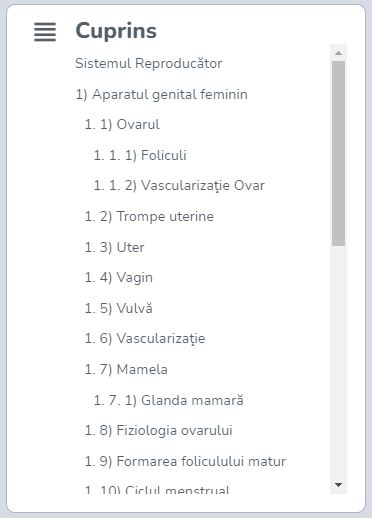The width and height of the screenshot is (372, 518).
Task: Open Glanda mamară subsection
Action: 169,400
